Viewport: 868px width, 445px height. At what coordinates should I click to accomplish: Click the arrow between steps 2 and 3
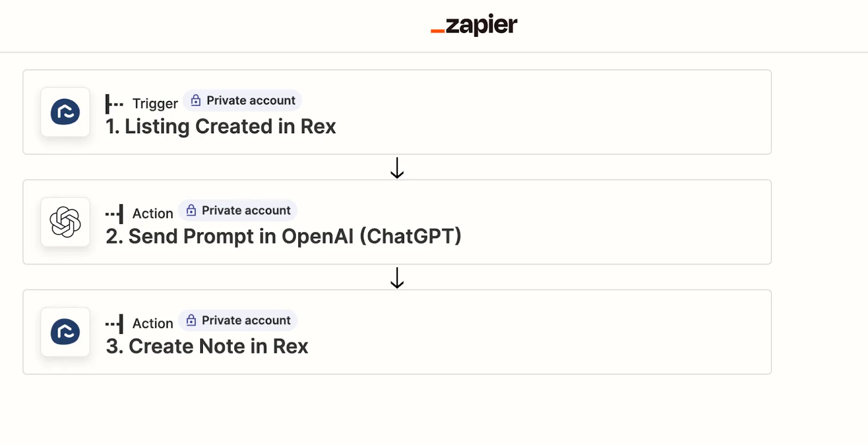(398, 278)
